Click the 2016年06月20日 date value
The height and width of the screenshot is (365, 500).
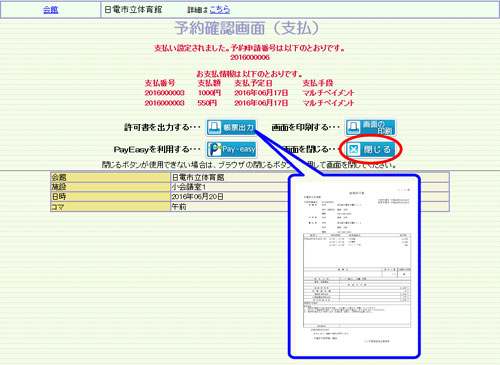[x=197, y=197]
